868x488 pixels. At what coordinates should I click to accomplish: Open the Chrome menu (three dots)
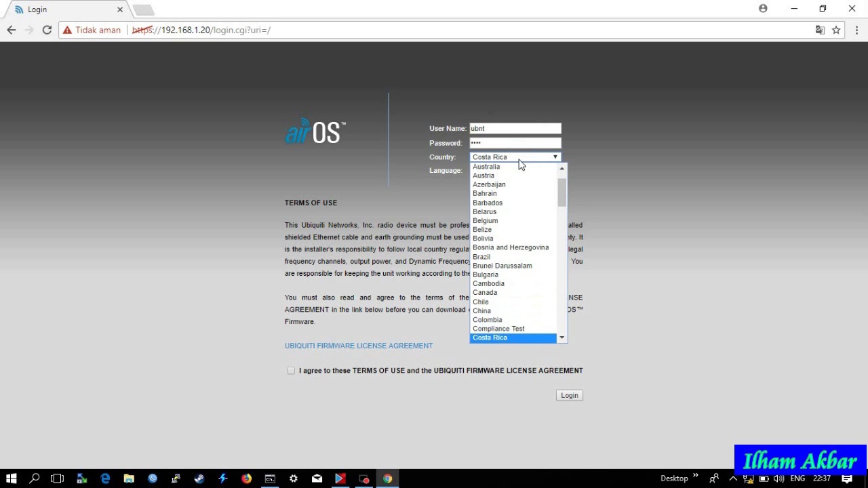[857, 30]
